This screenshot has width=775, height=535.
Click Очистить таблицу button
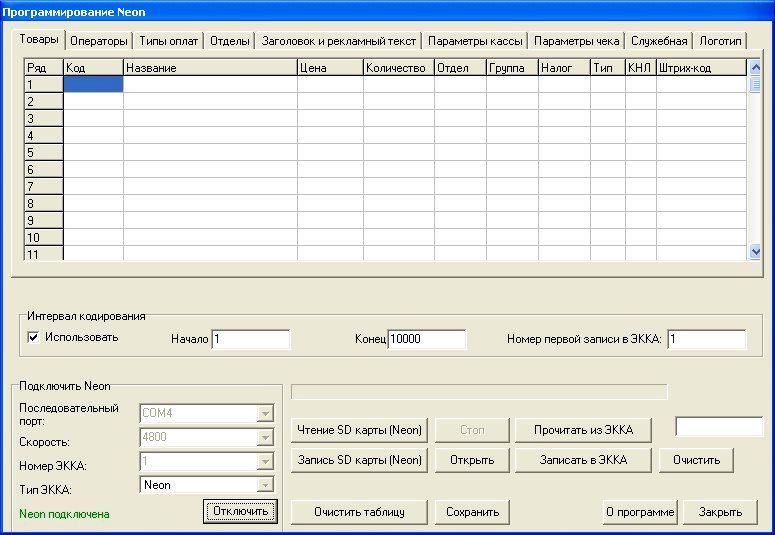(x=359, y=512)
